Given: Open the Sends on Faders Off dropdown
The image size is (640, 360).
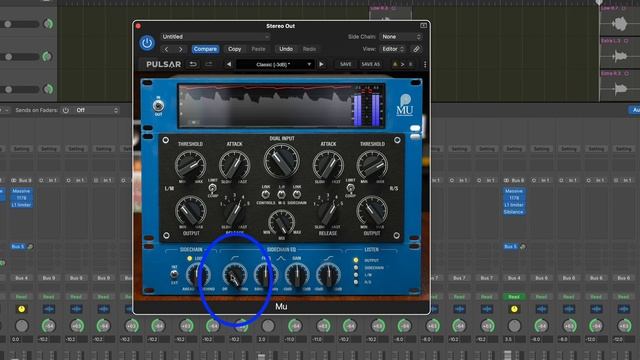Looking at the screenshot, I should [96, 110].
